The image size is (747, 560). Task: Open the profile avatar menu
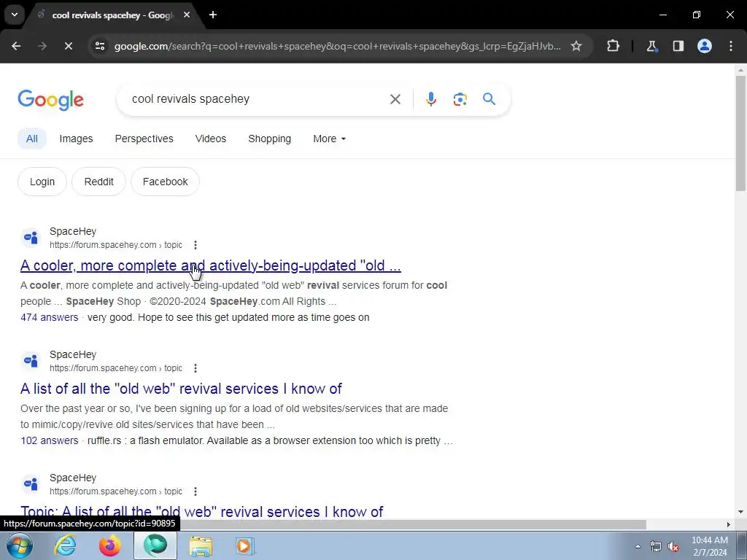tap(705, 46)
